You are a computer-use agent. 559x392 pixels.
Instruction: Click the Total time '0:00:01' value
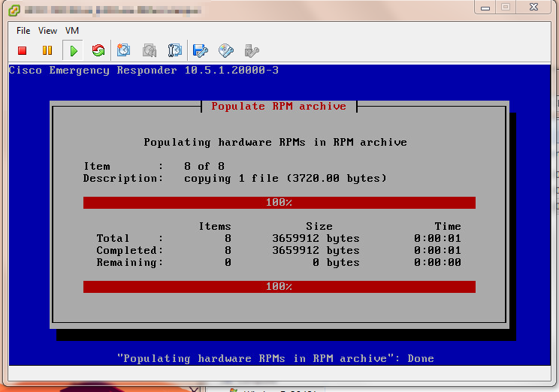(437, 238)
